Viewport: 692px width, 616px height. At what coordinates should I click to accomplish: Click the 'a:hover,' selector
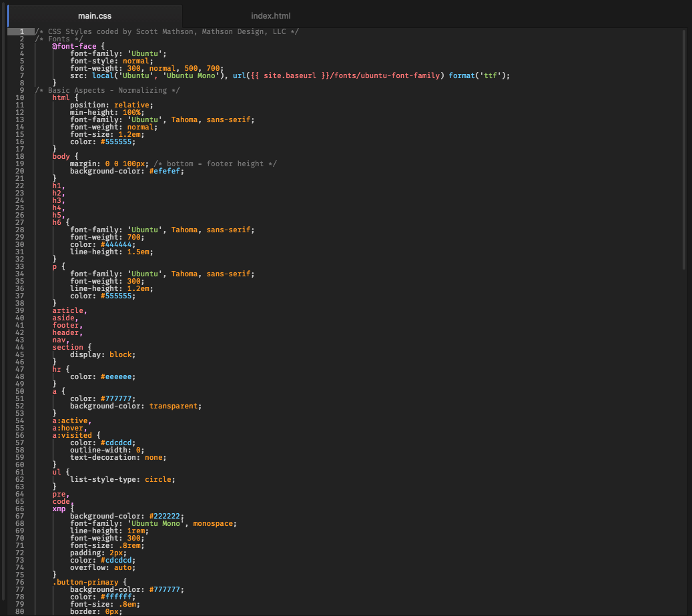69,428
